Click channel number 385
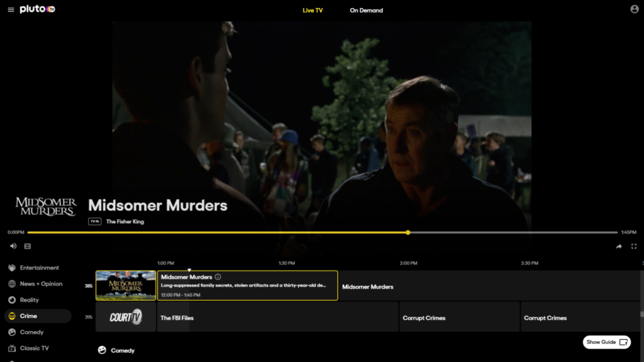Image resolution: width=644 pixels, height=362 pixels. pyautogui.click(x=88, y=286)
